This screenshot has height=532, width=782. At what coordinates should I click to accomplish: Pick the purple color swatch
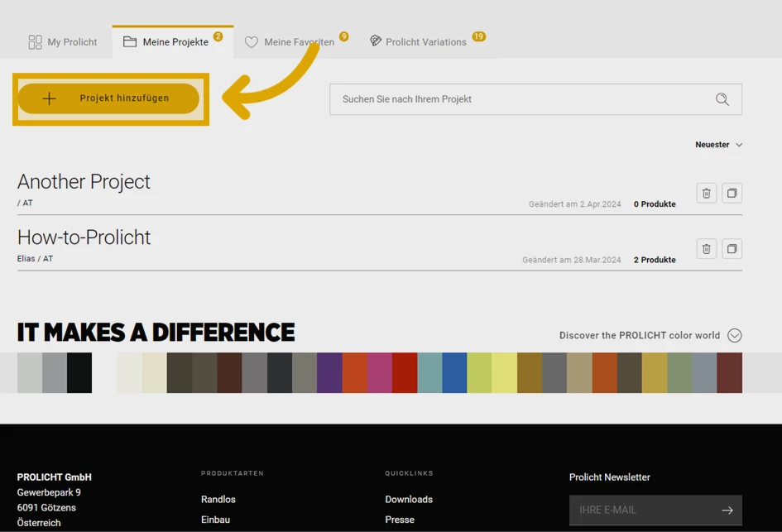[x=329, y=372]
